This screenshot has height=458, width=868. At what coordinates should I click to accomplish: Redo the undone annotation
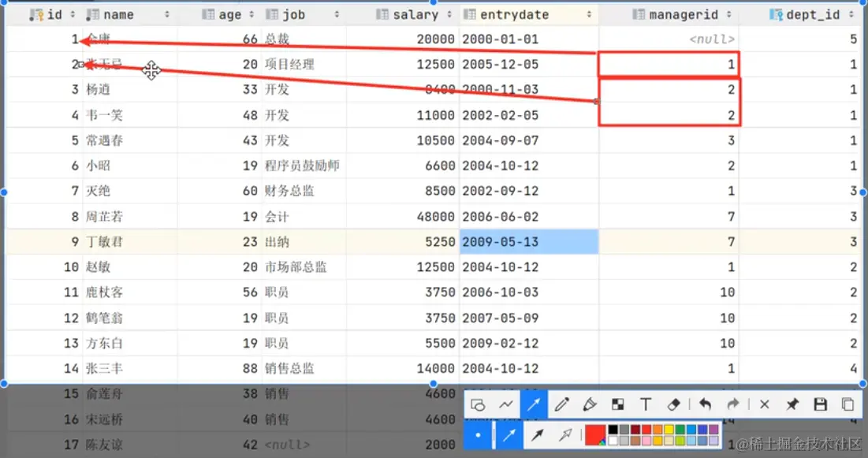[x=733, y=405]
